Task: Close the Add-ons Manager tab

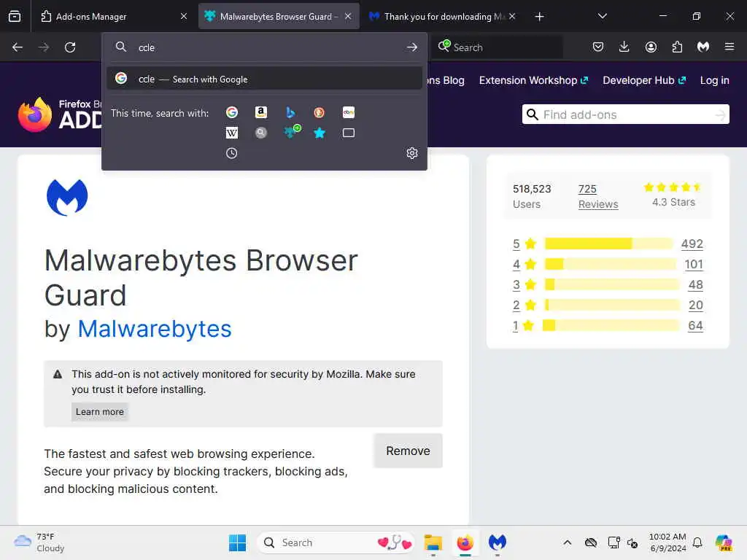Action: 184,17
